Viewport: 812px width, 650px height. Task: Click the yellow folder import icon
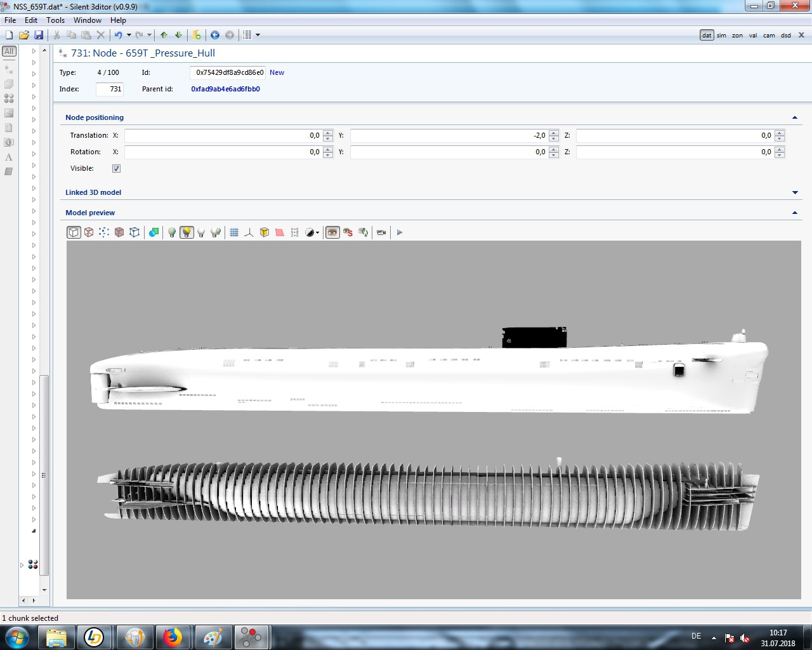[197, 35]
